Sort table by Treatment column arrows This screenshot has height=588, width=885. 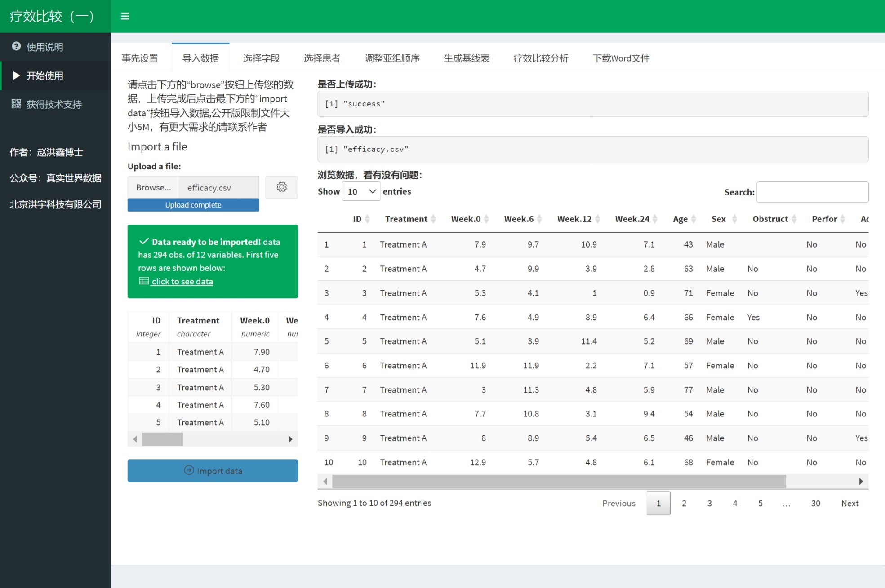(433, 219)
